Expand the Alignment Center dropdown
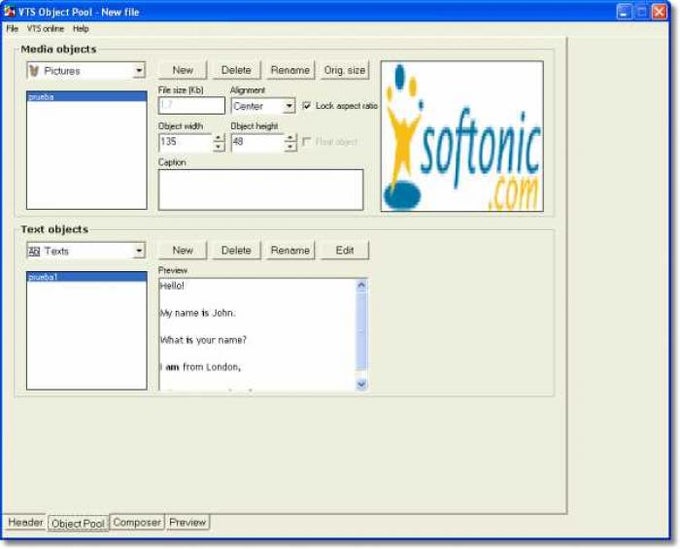 [289, 106]
